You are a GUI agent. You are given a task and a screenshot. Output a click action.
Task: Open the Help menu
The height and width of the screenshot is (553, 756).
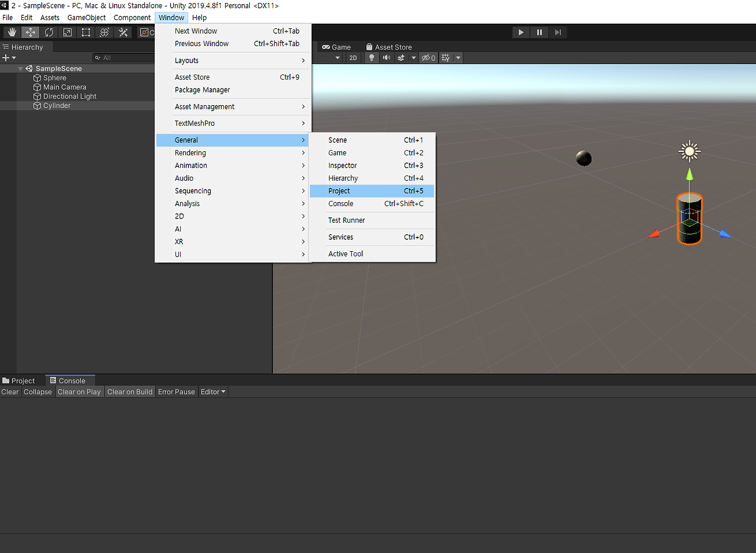(x=200, y=18)
